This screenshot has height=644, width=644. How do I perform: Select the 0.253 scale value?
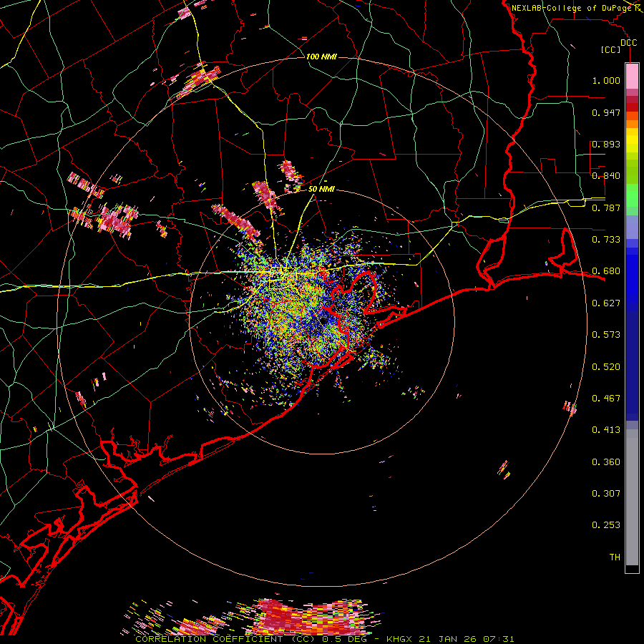(606, 525)
